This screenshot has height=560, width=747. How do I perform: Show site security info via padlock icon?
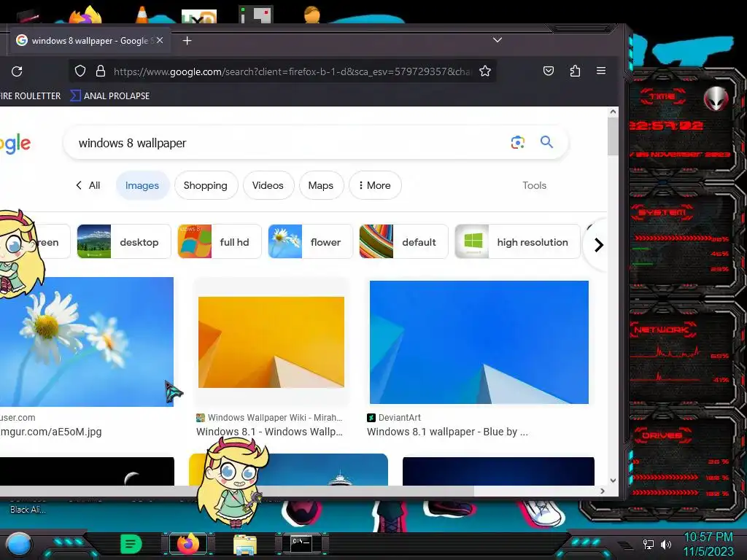101,71
